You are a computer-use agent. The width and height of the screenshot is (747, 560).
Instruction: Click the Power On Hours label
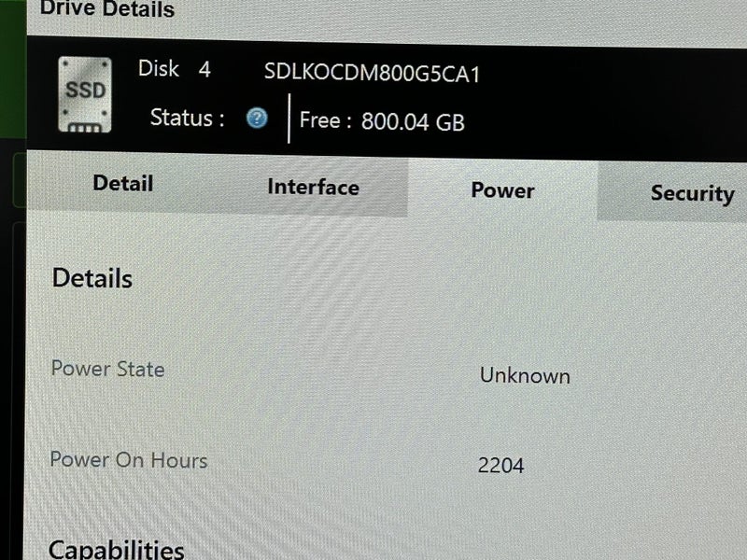tap(129, 460)
